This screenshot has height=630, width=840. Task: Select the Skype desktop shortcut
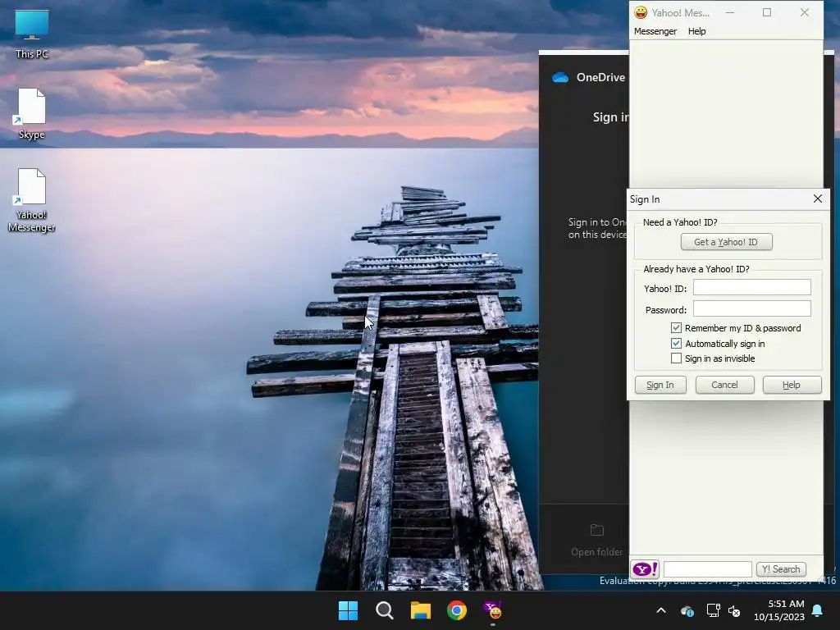[x=32, y=114]
